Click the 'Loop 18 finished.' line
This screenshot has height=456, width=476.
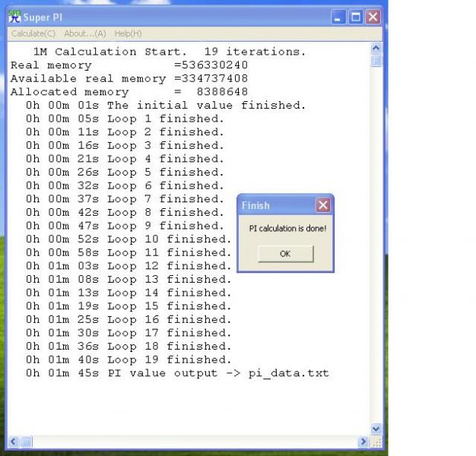[x=129, y=346]
